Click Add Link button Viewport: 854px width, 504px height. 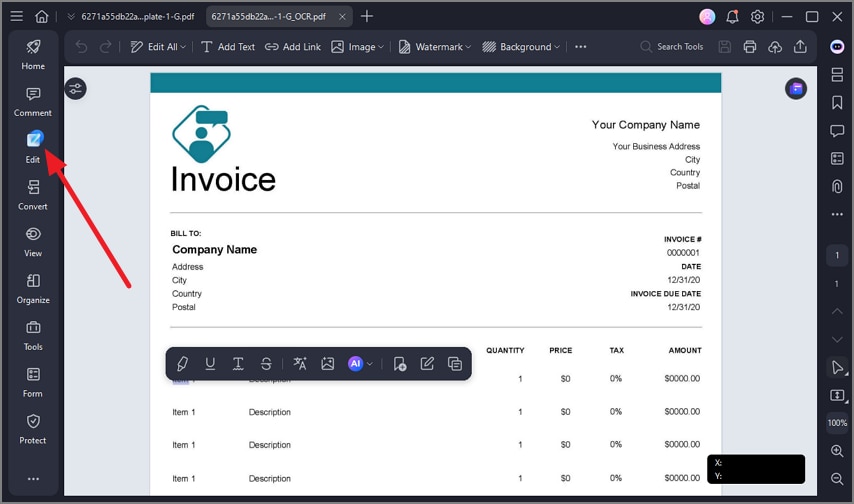(x=293, y=47)
